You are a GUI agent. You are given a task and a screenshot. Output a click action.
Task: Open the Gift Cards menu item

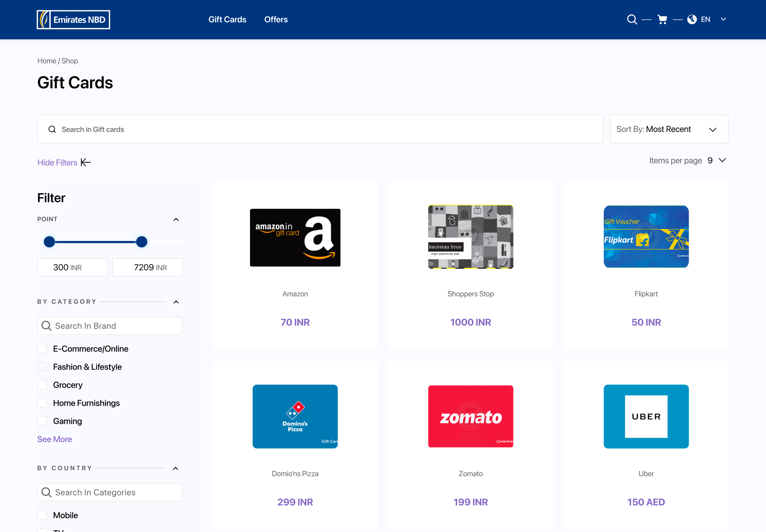(227, 20)
